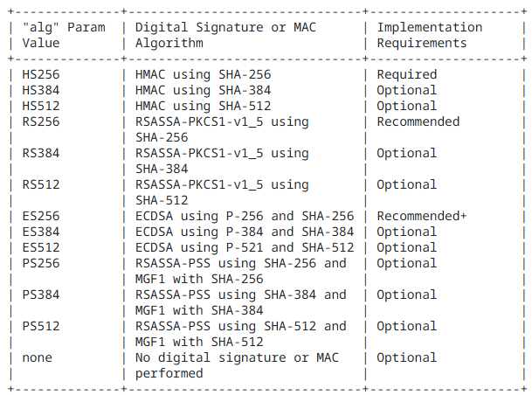Select the PS512 row label

coord(41,326)
